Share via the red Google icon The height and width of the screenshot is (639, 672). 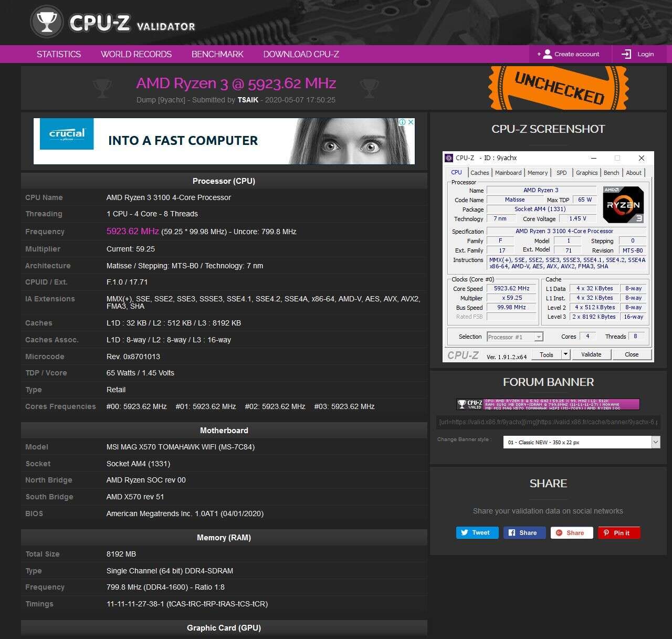tap(559, 532)
